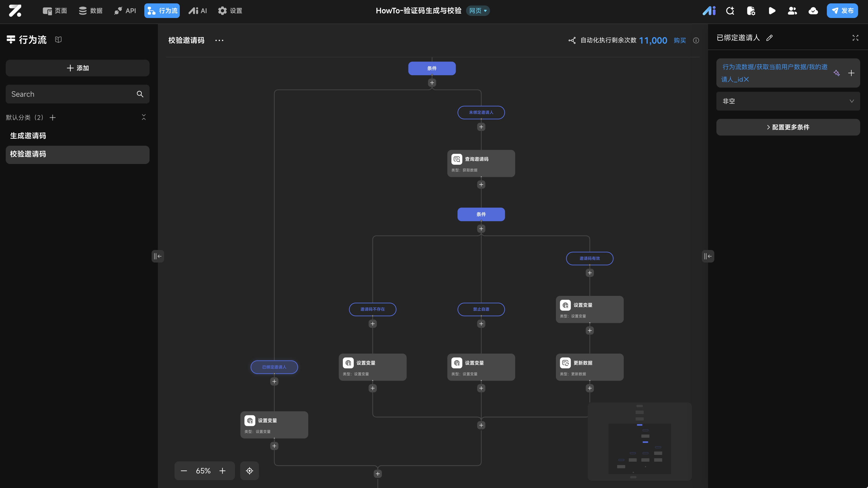
Task: Click zoom-in plus next to 65%
Action: (222, 471)
